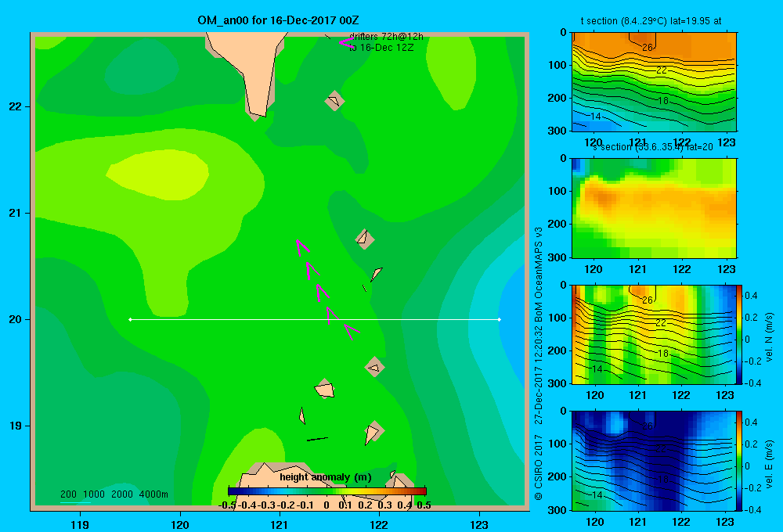783x532 pixels.
Task: Click the "to 16-Dec 12Z" legend text
Action: [381, 48]
